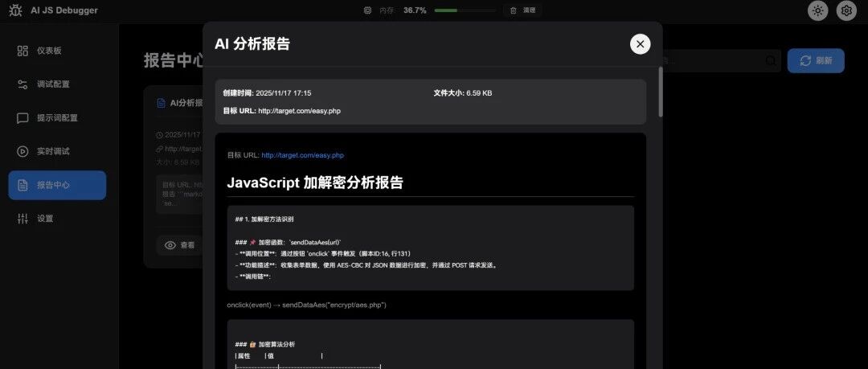This screenshot has width=868, height=369.
Task: Click the document icon on the AI分析报告 card
Action: [161, 103]
